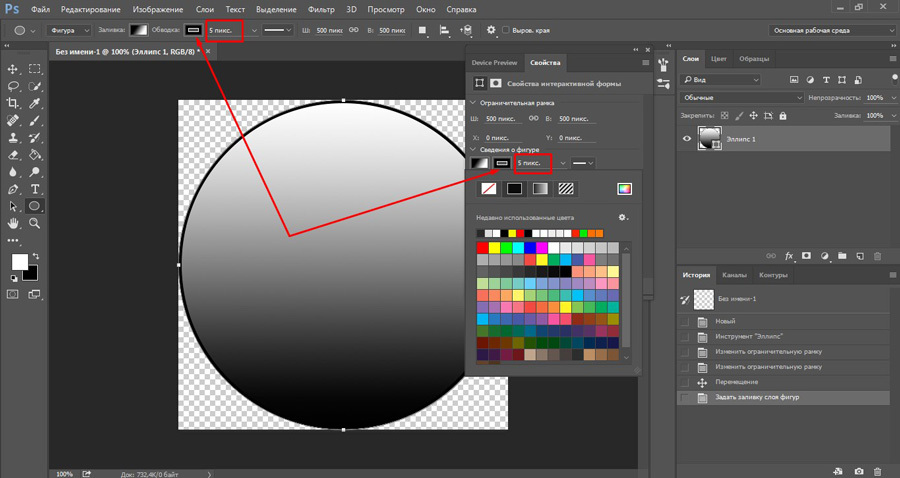The image size is (900, 478).
Task: Hide the Эллипс 1 layer
Action: (686, 139)
